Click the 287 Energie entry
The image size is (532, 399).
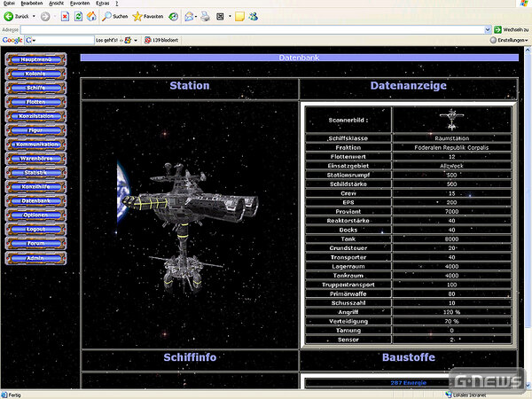pyautogui.click(x=408, y=383)
